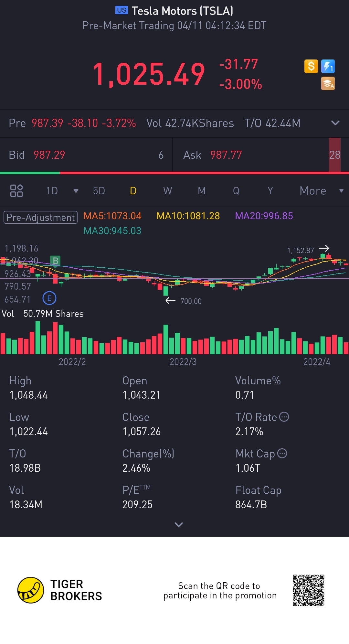Open info icon beside T/O Rate

(284, 417)
